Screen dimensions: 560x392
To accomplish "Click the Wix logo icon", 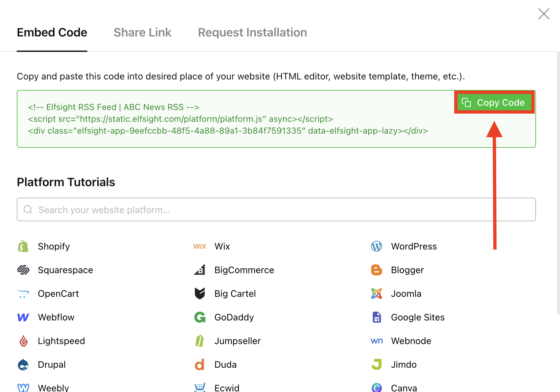I will tap(200, 246).
